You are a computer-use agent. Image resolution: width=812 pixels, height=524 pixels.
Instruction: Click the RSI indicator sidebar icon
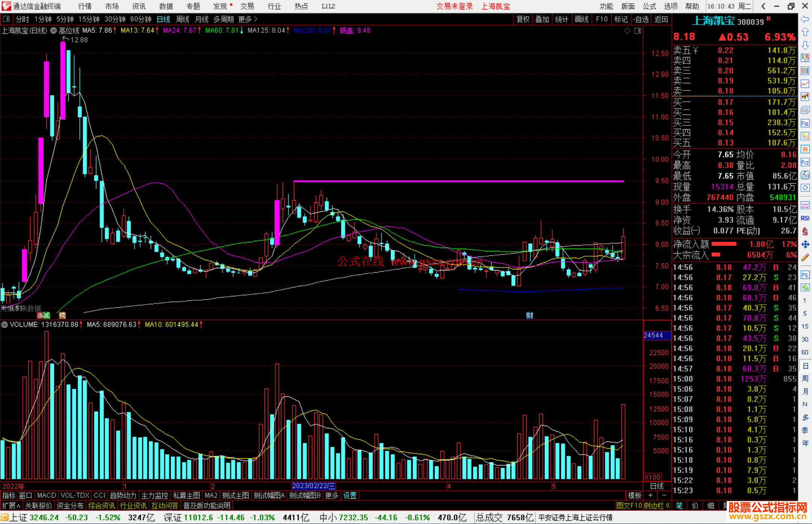805,218
